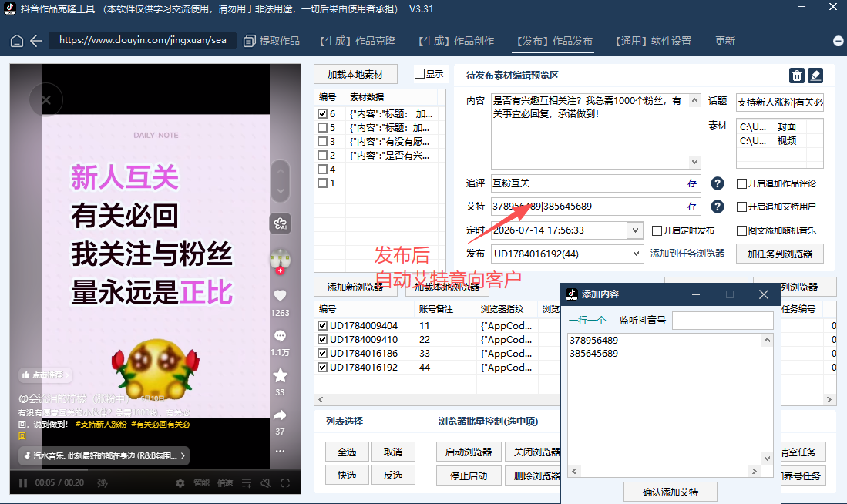Go to next video with down chevron
The width and height of the screenshot is (847, 504).
pyautogui.click(x=281, y=190)
